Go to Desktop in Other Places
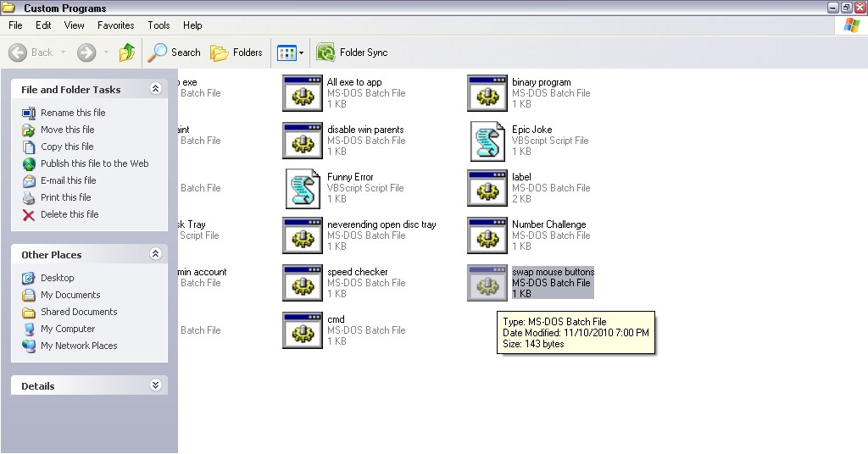This screenshot has height=454, width=868. tap(57, 278)
